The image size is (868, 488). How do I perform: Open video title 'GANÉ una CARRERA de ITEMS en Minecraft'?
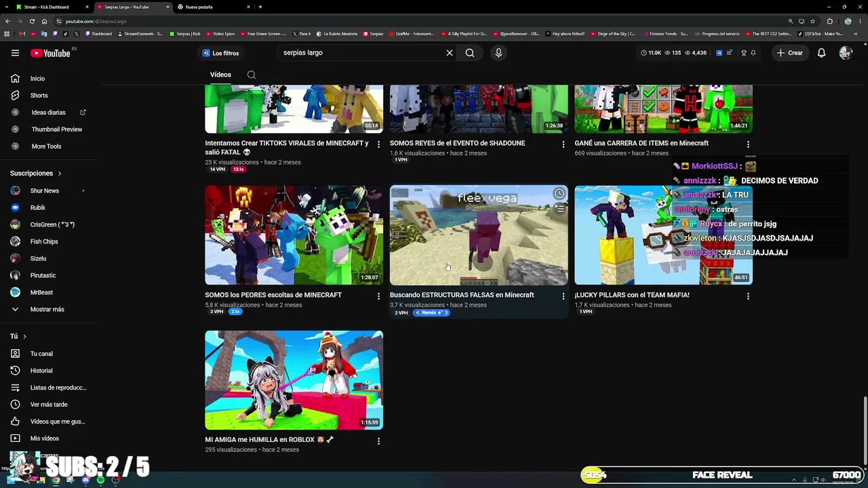click(x=642, y=143)
